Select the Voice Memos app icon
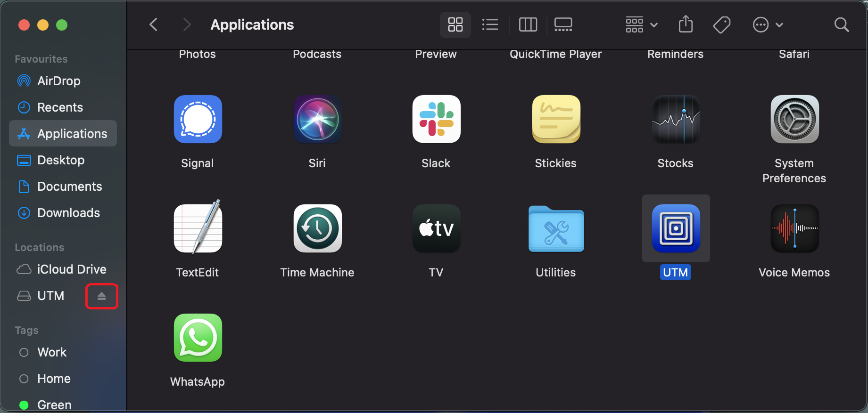The height and width of the screenshot is (413, 868). (x=794, y=228)
